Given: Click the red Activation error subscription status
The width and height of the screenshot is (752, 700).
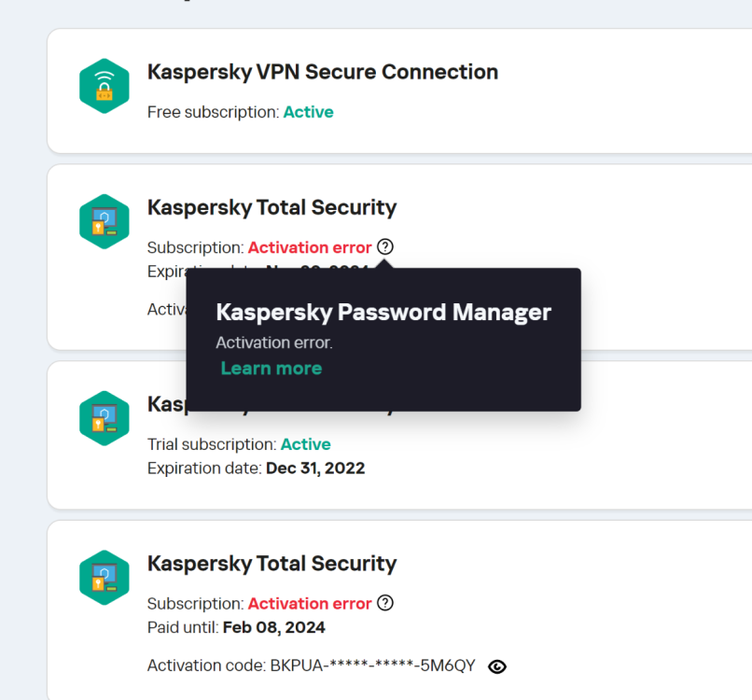Looking at the screenshot, I should pyautogui.click(x=309, y=246).
